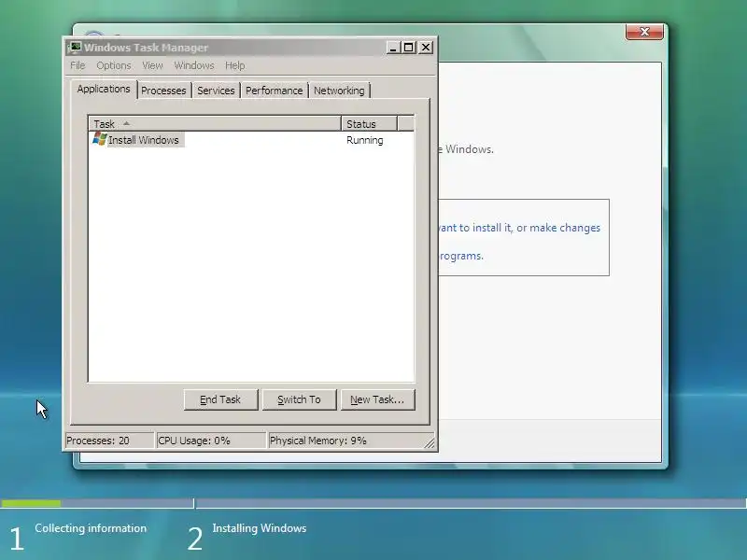Screen dimensions: 747x560
Task: Switch to the Performance tab
Action: [274, 91]
